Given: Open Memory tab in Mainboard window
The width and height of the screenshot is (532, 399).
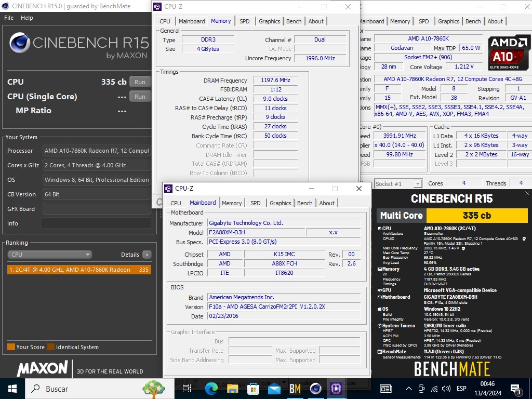Looking at the screenshot, I should (232, 203).
